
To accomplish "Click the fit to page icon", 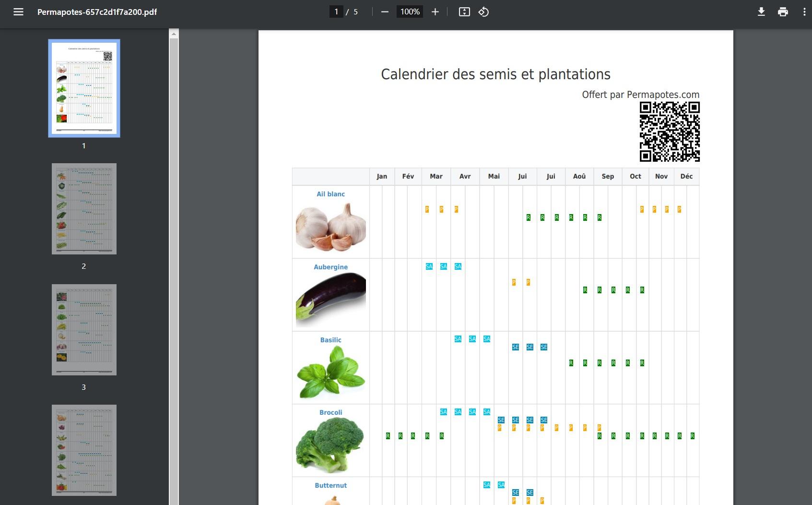I will click(x=464, y=12).
